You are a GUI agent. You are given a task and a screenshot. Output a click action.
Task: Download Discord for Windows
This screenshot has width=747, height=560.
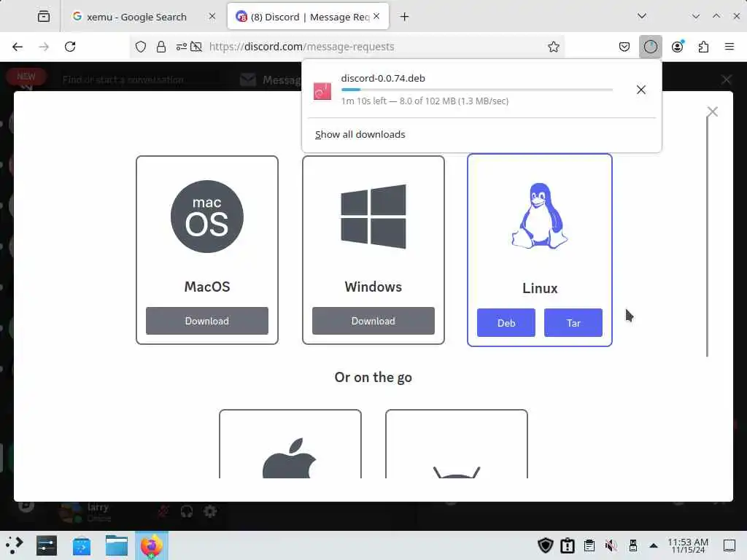(x=373, y=321)
